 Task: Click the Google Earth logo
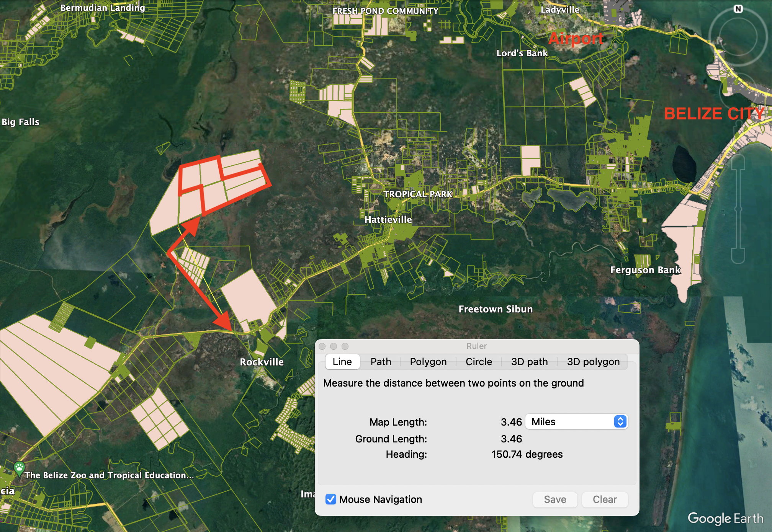pos(725,518)
